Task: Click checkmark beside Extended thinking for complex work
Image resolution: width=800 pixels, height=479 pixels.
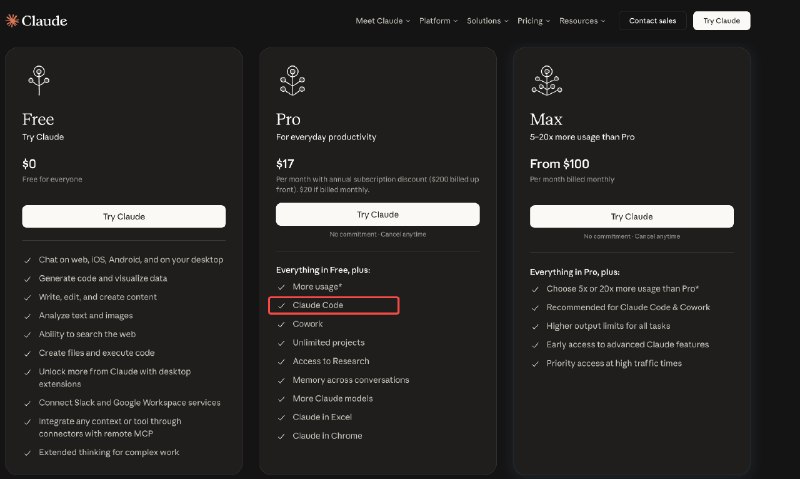Action: coord(28,453)
